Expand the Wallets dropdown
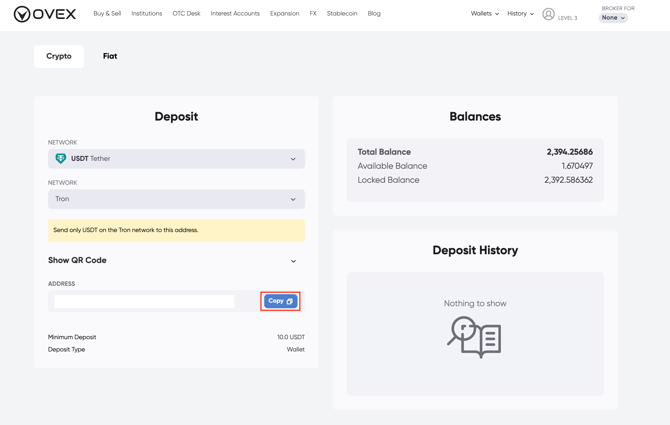The image size is (670, 425). click(485, 14)
